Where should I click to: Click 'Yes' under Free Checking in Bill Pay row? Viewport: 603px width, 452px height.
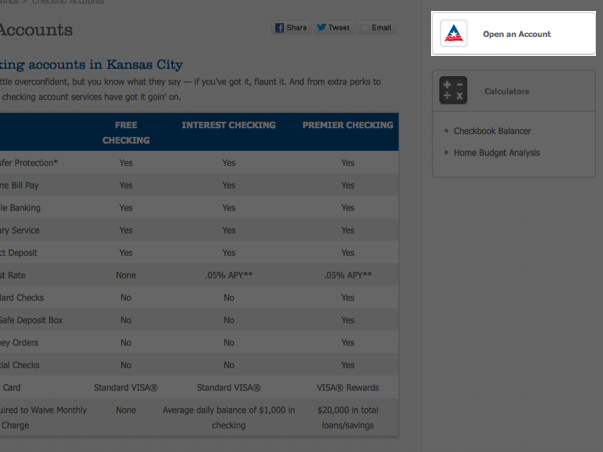click(x=126, y=185)
